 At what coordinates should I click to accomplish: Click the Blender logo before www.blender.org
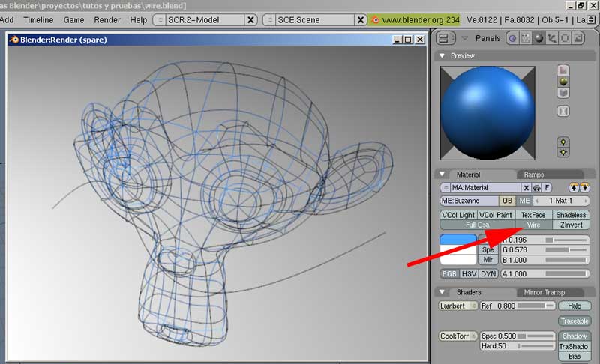point(375,20)
